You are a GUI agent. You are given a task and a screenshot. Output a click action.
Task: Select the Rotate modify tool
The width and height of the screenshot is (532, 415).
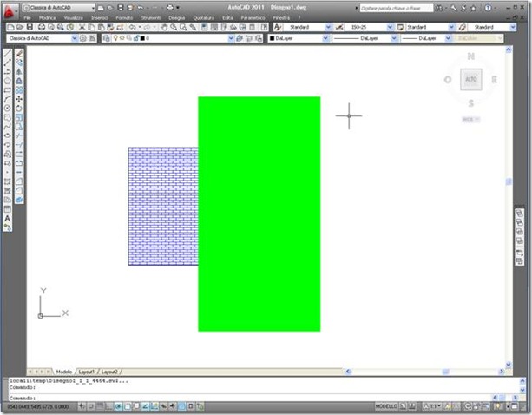19,109
